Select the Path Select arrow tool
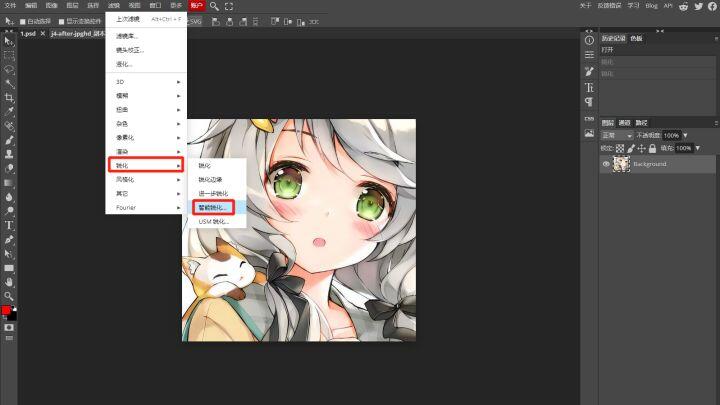Image resolution: width=720 pixels, height=405 pixels. point(9,253)
